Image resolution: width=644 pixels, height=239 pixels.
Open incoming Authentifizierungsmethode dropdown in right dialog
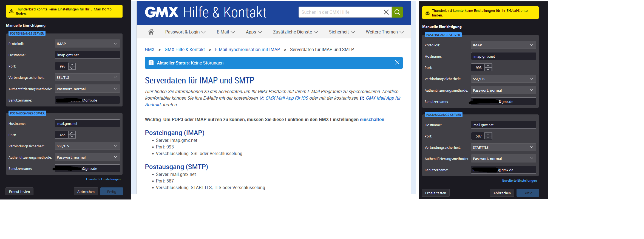(x=504, y=90)
